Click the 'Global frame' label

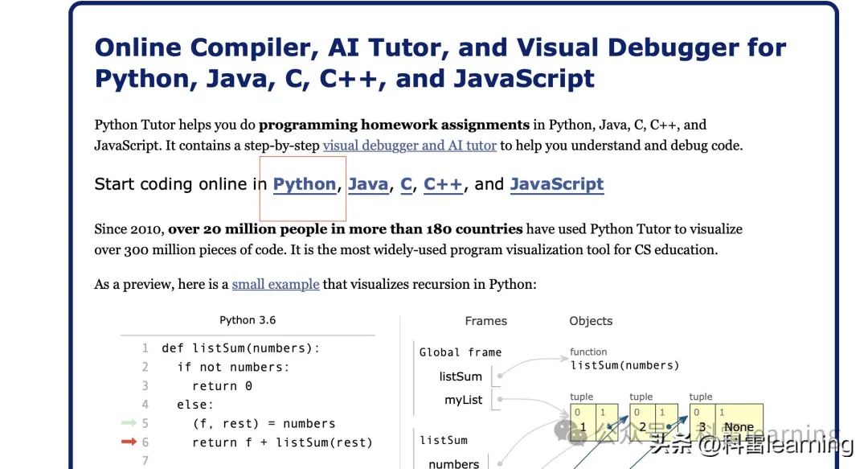(460, 352)
